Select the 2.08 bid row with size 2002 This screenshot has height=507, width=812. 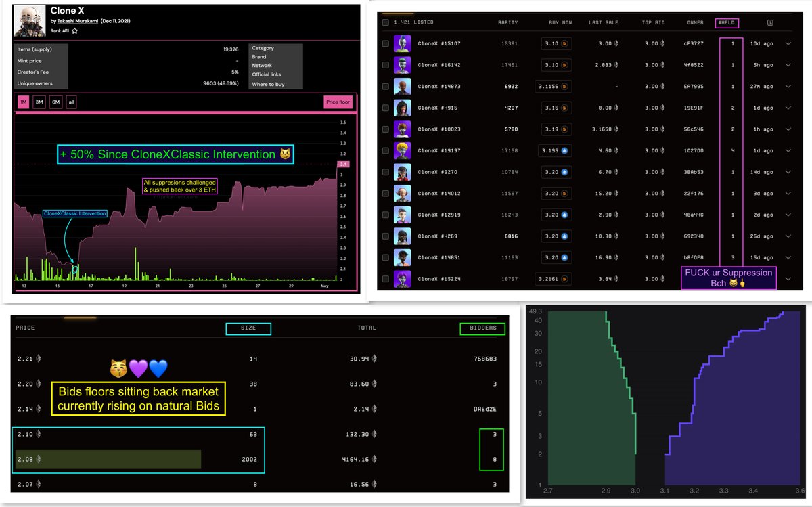point(261,460)
